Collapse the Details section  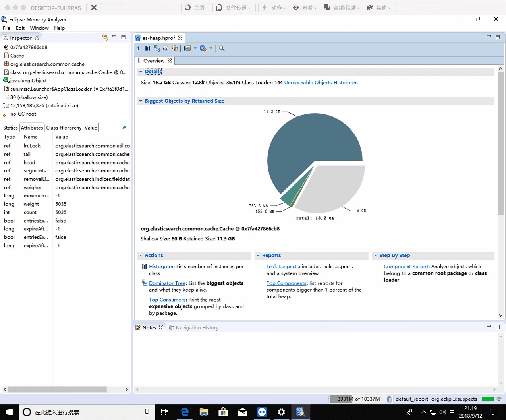[x=141, y=72]
